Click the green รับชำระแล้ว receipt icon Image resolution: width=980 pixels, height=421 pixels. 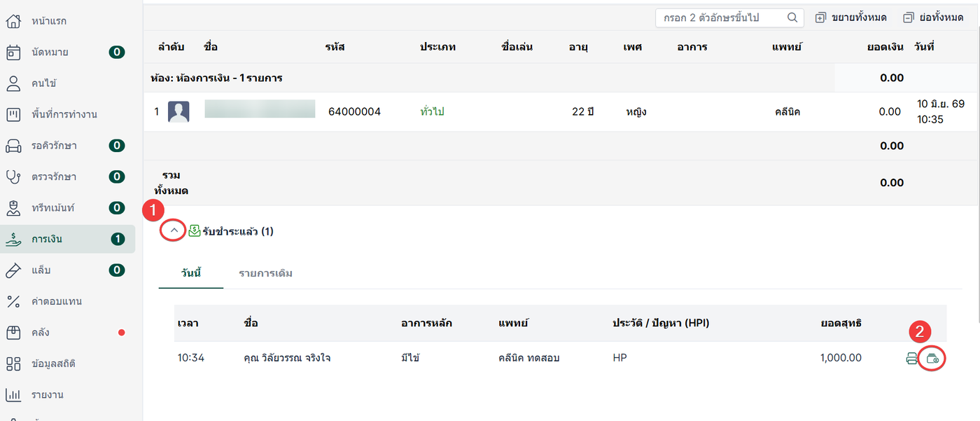(195, 230)
